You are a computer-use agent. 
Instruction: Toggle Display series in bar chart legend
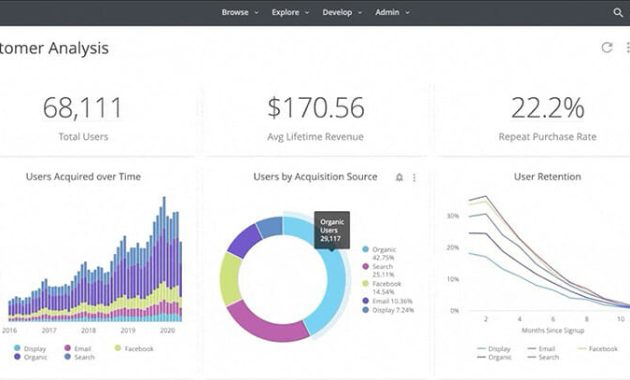click(x=30, y=348)
